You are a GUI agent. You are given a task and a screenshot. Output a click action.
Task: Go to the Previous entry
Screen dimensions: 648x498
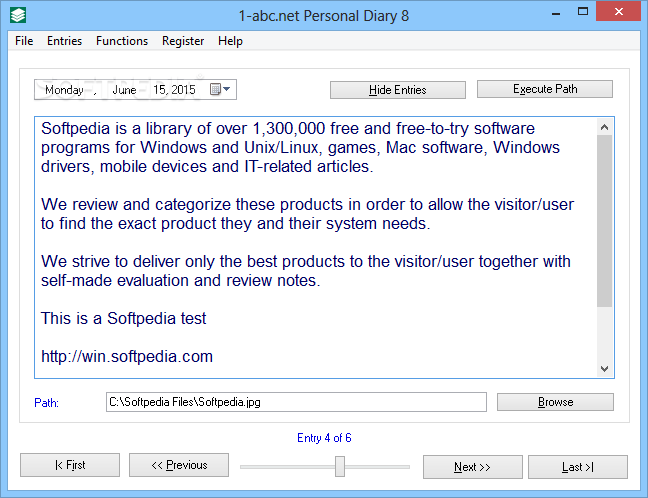click(179, 465)
